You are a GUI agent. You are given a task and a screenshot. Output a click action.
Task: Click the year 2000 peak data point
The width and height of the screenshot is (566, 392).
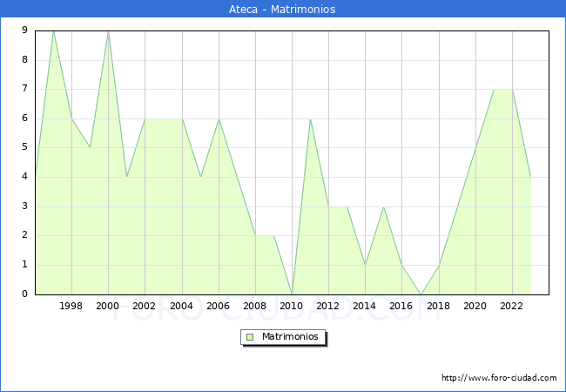(108, 32)
